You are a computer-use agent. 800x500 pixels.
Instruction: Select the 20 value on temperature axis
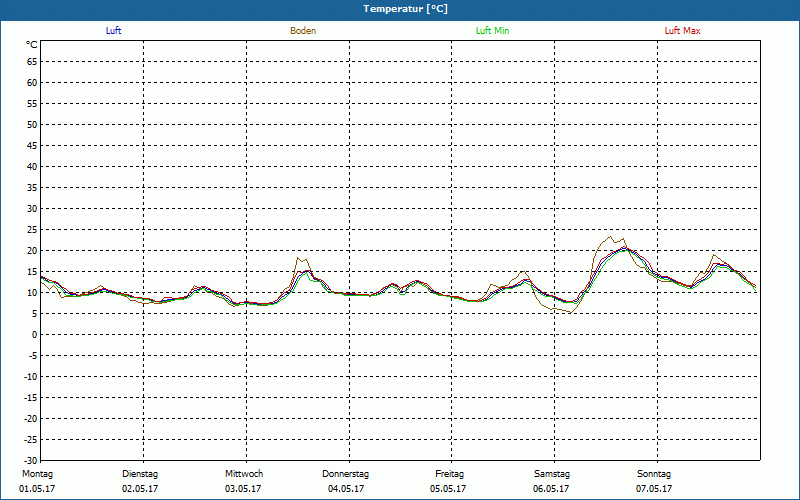[x=32, y=251]
